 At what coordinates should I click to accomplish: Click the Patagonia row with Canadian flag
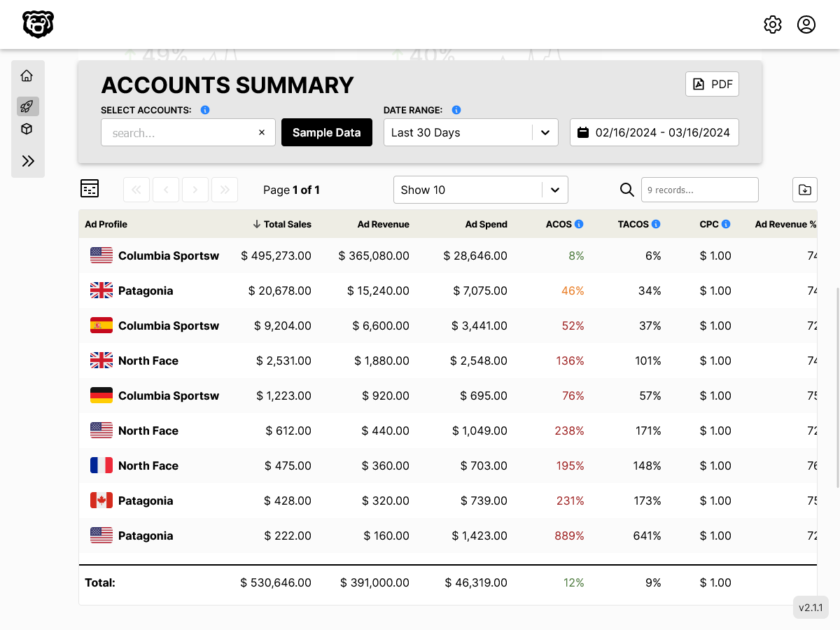pos(146,500)
